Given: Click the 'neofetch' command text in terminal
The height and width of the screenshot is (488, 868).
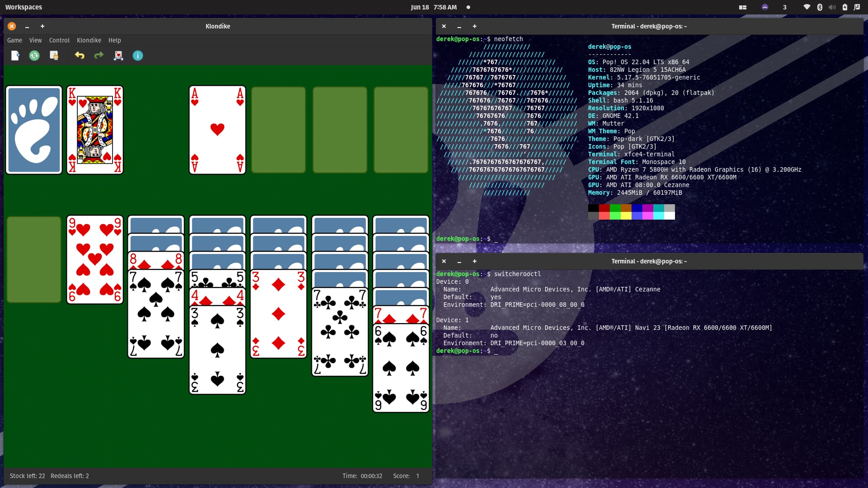Looking at the screenshot, I should pos(508,39).
